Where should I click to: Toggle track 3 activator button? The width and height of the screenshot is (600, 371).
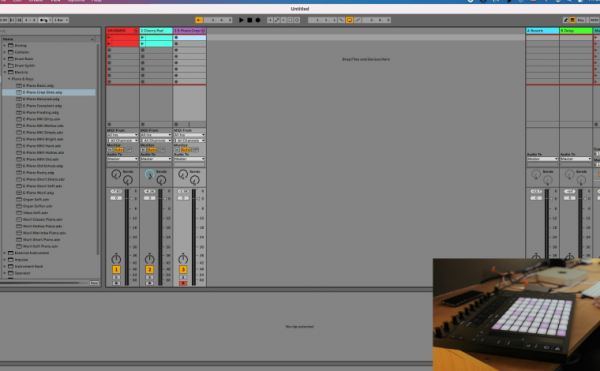point(183,270)
